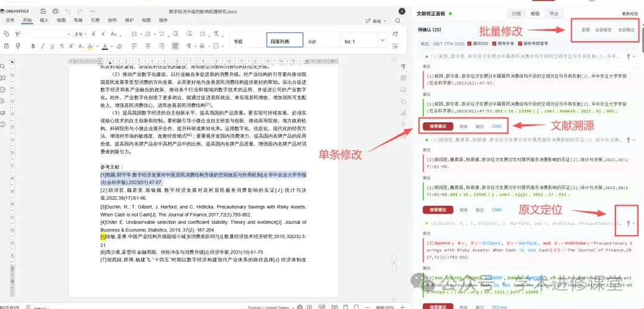Expand the numbered list dropdown arrow
This screenshot has width=644, height=309.
[154, 34]
